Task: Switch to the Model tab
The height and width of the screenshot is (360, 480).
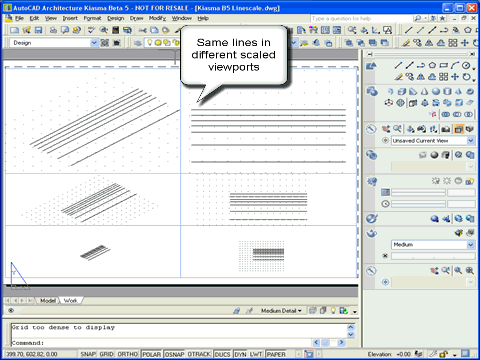Action: (x=48, y=301)
